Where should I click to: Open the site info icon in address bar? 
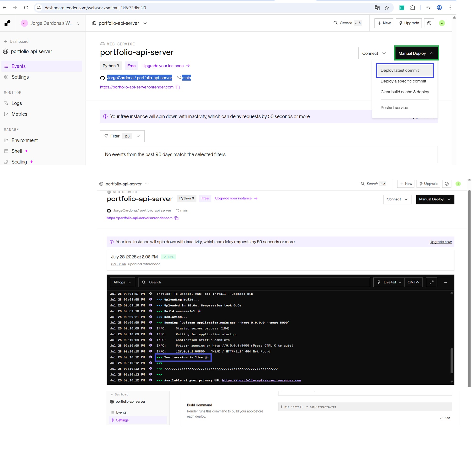pyautogui.click(x=39, y=8)
